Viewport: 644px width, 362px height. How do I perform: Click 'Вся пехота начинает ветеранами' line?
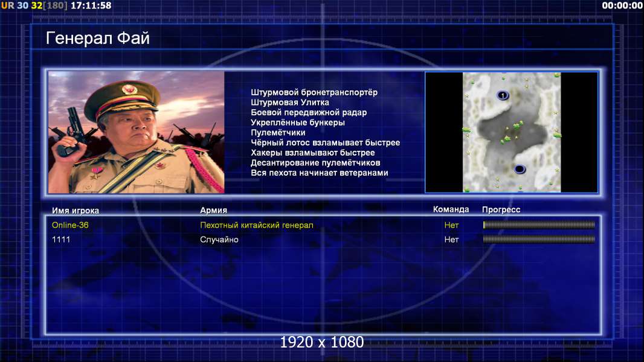(320, 173)
